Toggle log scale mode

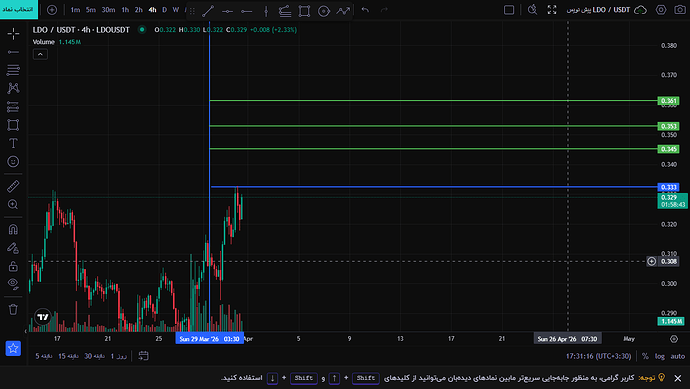click(660, 356)
